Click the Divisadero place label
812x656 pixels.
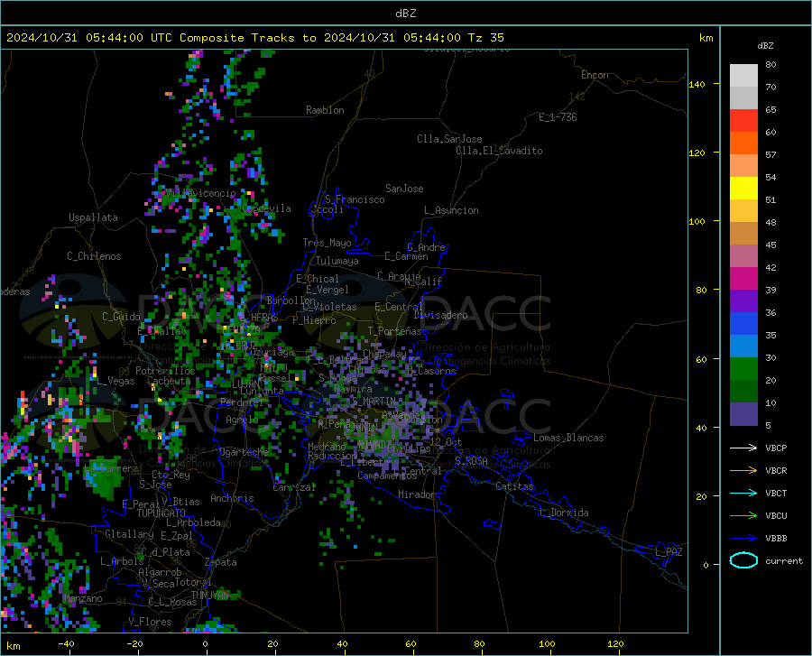click(x=440, y=315)
